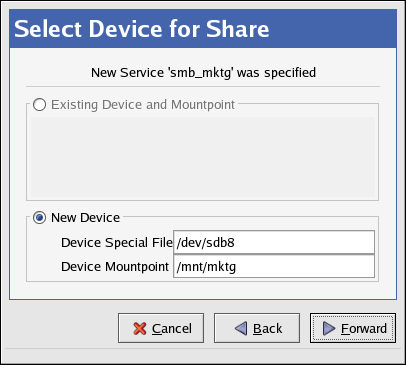Click the /dev/sdb8 text in the field
The width and height of the screenshot is (406, 365).
(206, 242)
